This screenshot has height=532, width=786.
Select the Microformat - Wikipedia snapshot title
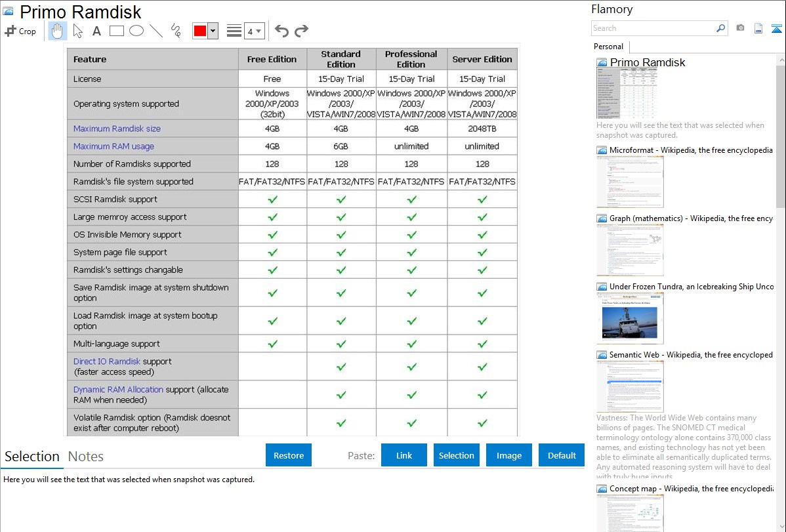click(x=692, y=150)
